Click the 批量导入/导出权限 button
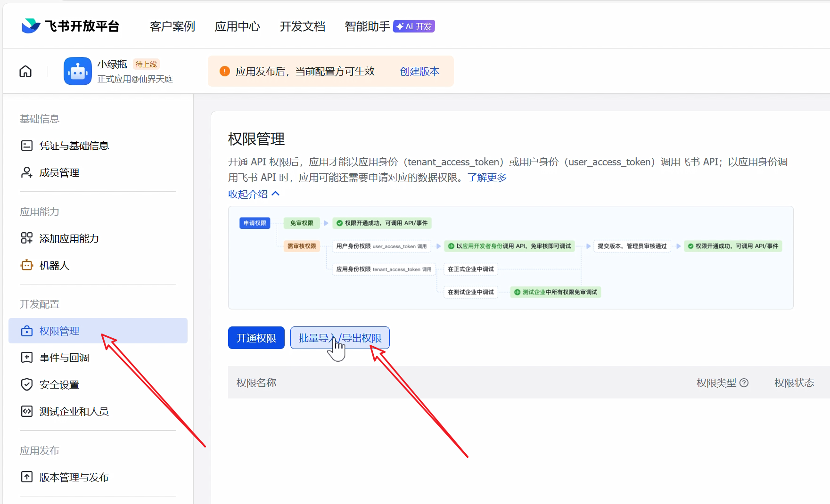Screen dimensions: 830x504 coord(340,338)
